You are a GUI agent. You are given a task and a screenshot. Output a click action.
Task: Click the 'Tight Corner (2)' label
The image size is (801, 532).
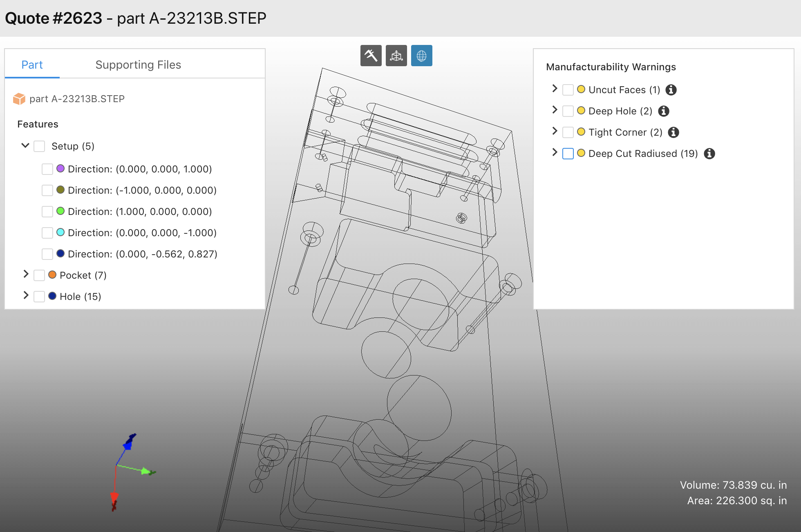click(x=625, y=132)
